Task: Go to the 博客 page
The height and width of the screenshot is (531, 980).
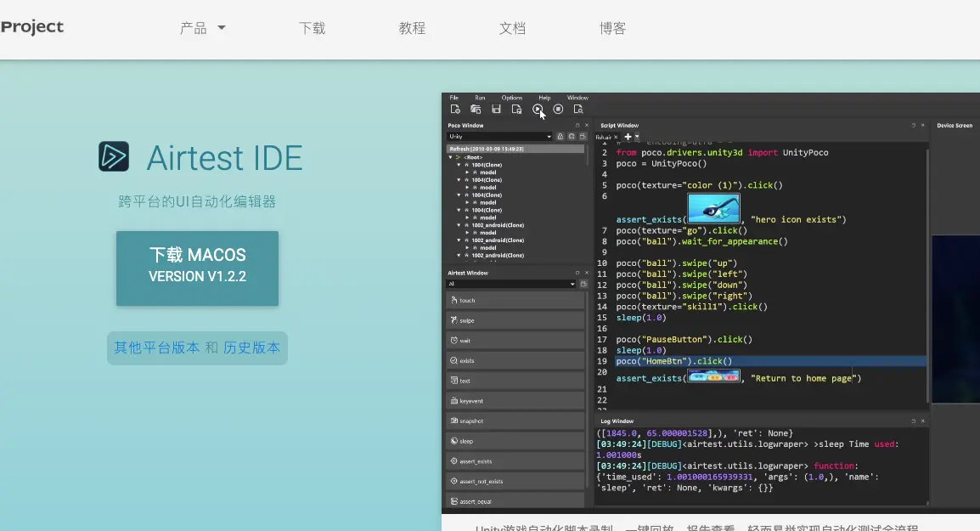Action: click(x=612, y=28)
